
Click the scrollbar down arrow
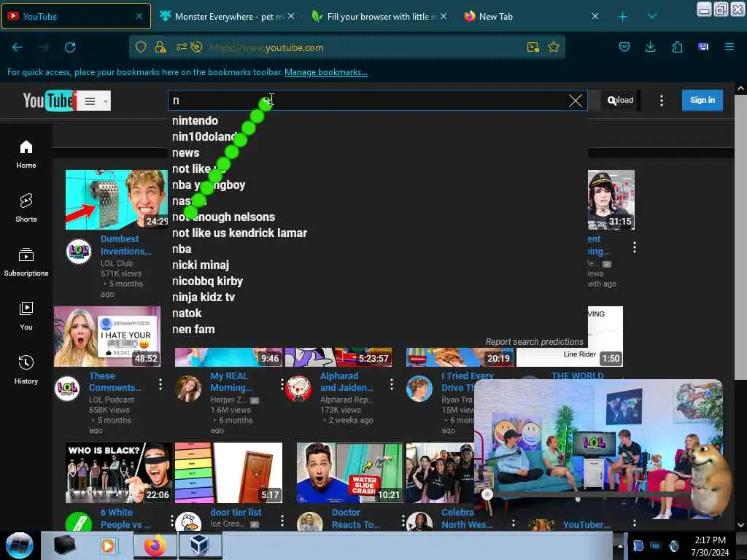[x=740, y=525]
